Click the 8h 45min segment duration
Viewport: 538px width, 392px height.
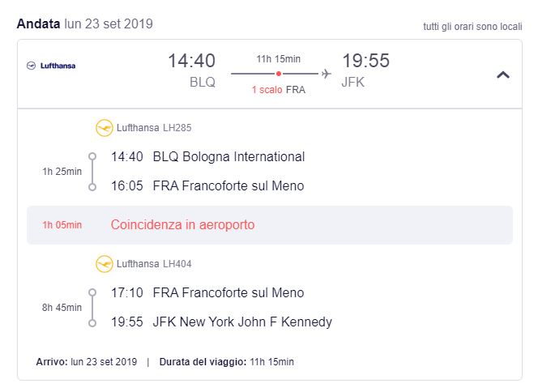pyautogui.click(x=62, y=307)
